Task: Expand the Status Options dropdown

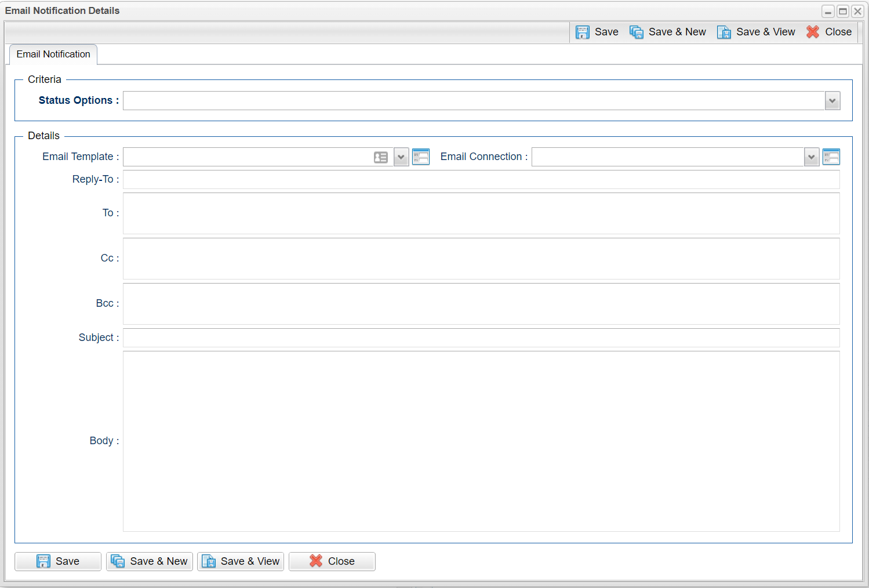Action: [x=832, y=101]
